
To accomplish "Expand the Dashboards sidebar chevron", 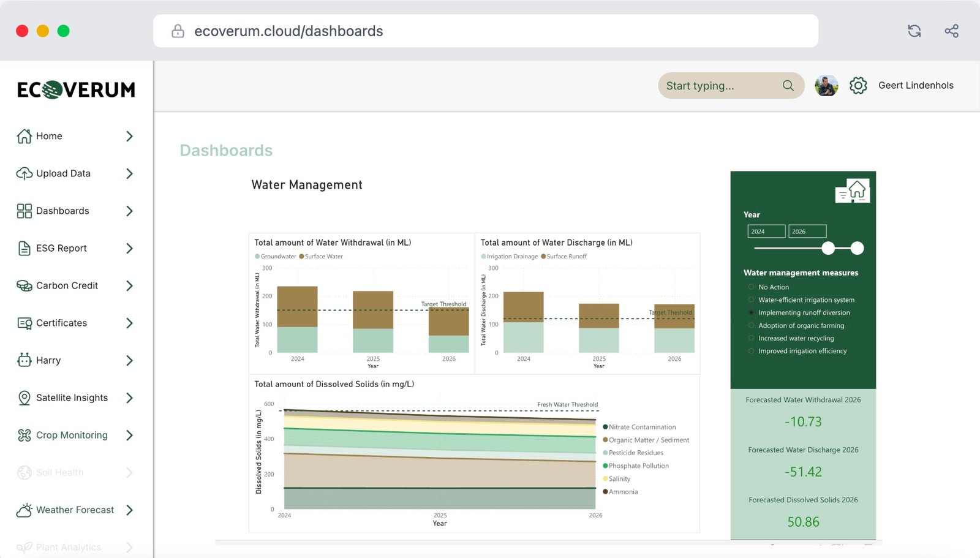I will tap(129, 211).
